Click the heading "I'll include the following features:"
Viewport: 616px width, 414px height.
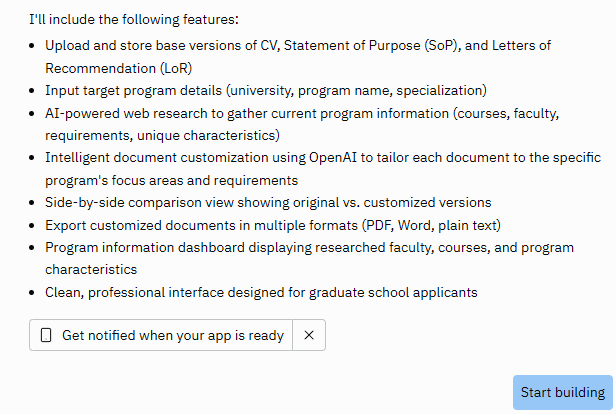click(x=134, y=19)
